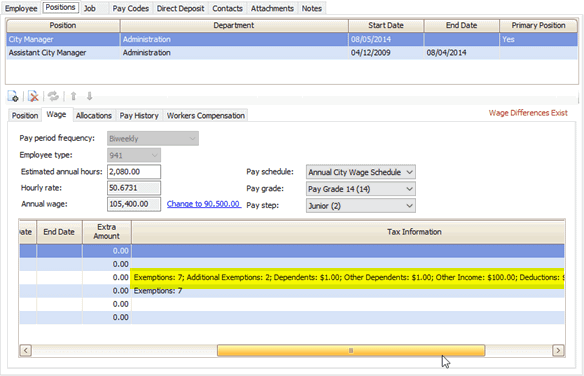Move position down with arrow icon
This screenshot has height=376, width=584.
89,96
